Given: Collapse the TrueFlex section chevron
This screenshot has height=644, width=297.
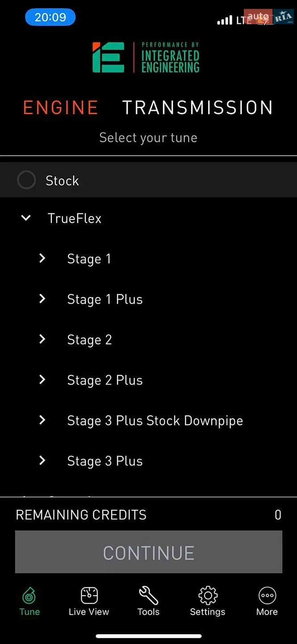Looking at the screenshot, I should pos(26,218).
